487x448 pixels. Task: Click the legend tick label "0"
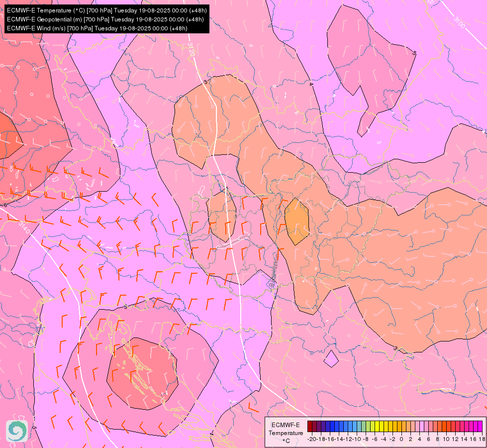(401, 439)
